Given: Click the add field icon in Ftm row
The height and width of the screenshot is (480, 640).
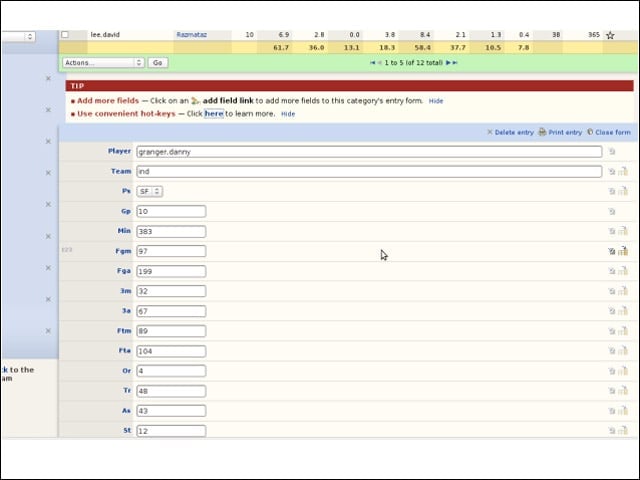Looking at the screenshot, I should tap(623, 331).
